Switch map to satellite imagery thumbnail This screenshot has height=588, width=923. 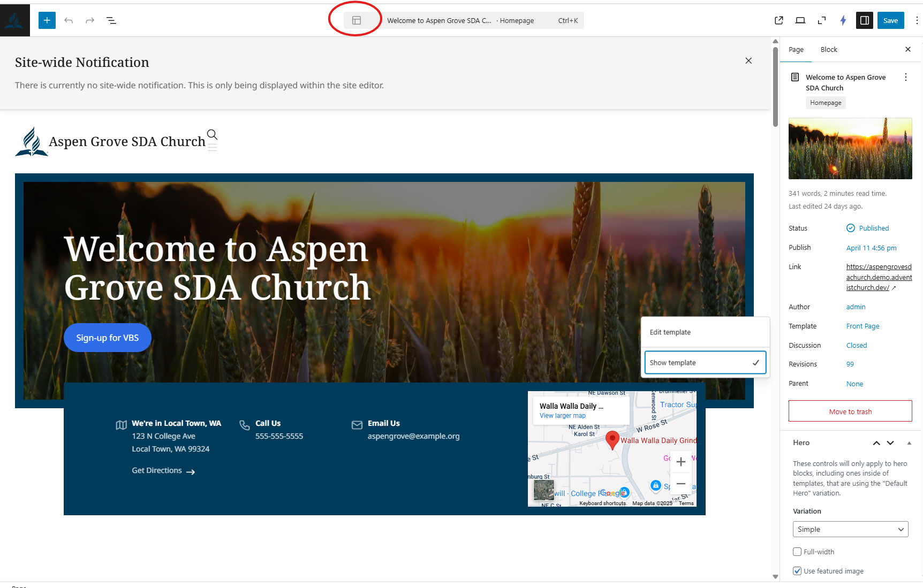[x=544, y=490]
